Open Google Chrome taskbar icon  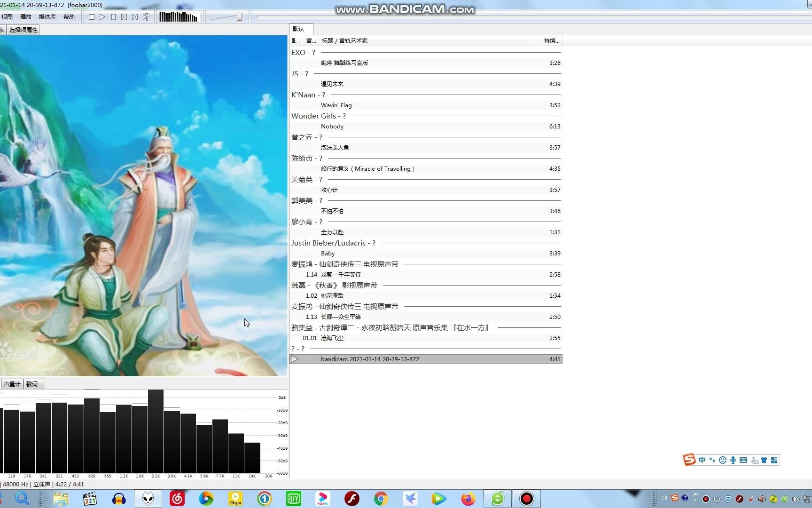(381, 499)
